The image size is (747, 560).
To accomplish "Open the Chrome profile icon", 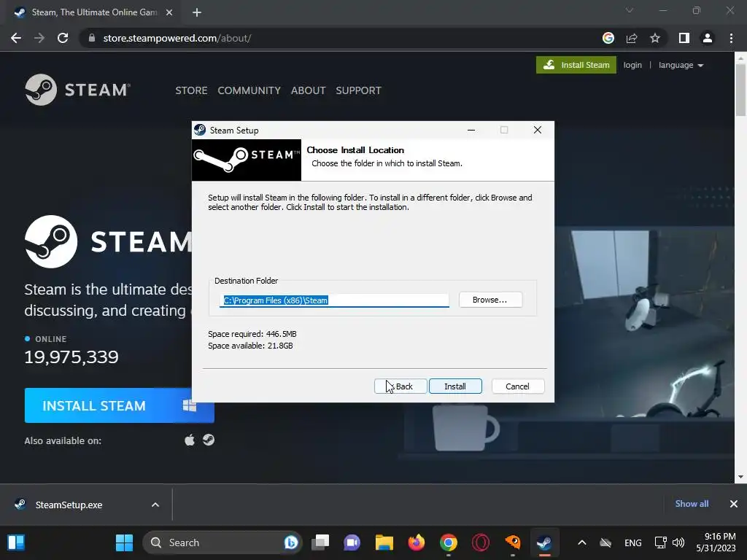I will (708, 38).
